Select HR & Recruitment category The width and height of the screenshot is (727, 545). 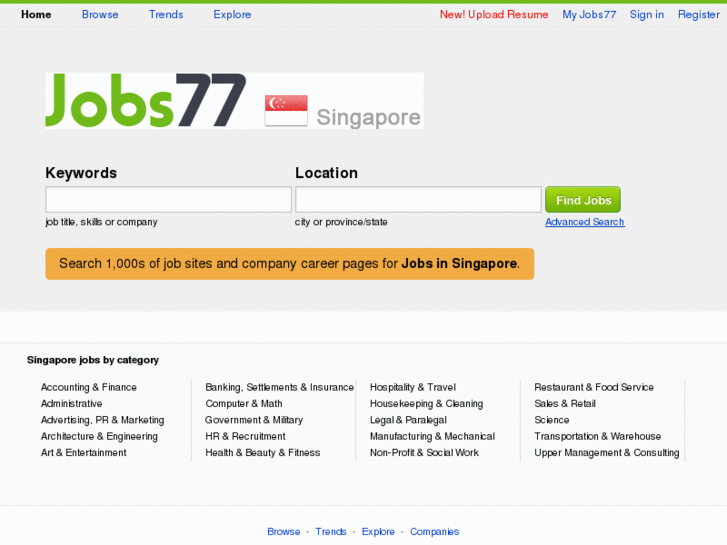[x=245, y=436]
